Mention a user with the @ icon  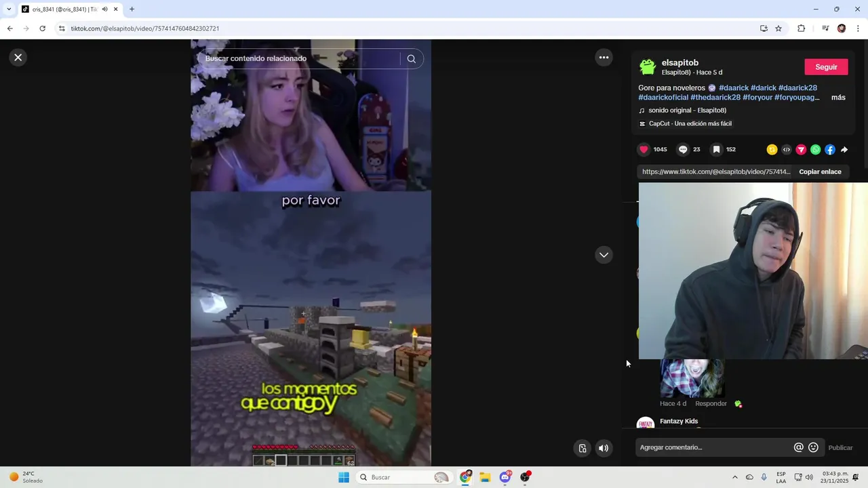point(799,448)
